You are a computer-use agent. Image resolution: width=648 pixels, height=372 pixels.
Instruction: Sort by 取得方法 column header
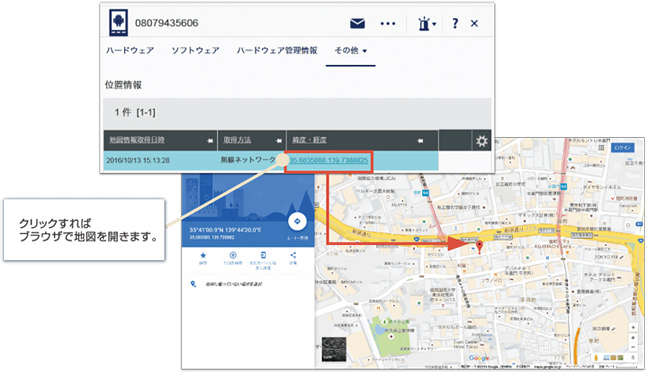tap(237, 140)
